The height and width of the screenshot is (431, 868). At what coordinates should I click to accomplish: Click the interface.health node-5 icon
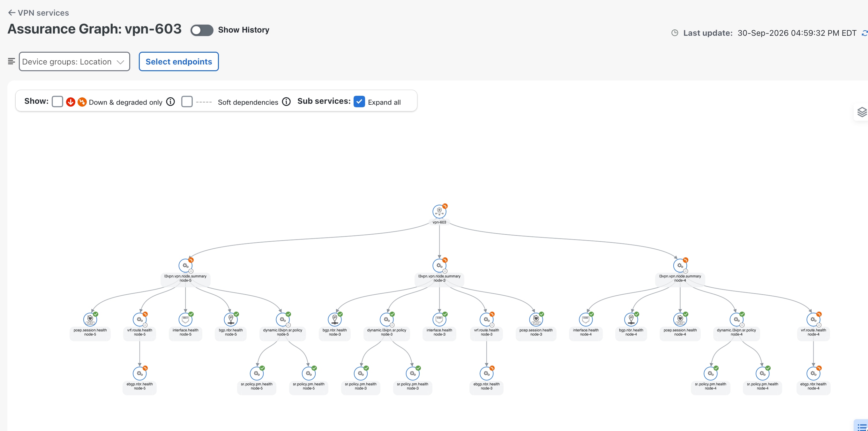tap(185, 319)
